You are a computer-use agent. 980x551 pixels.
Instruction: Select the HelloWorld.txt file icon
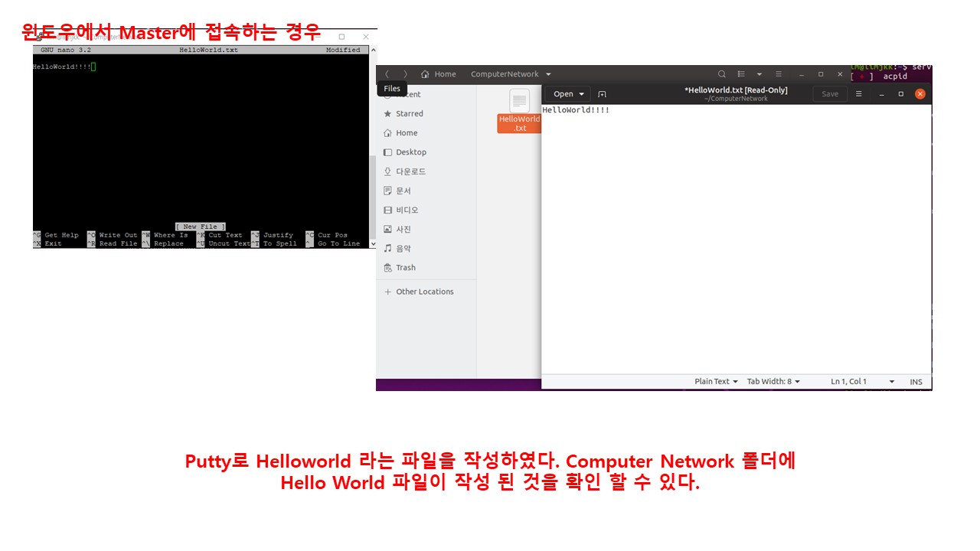coord(519,102)
